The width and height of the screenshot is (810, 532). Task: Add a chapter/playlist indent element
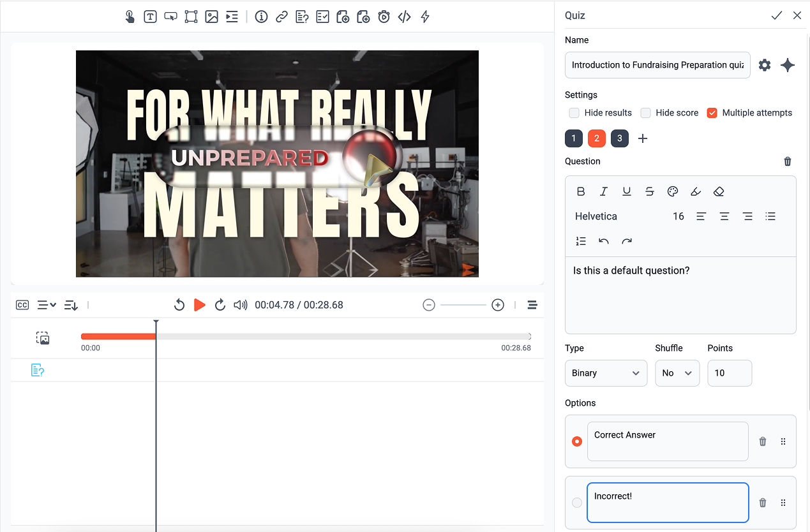(x=232, y=17)
